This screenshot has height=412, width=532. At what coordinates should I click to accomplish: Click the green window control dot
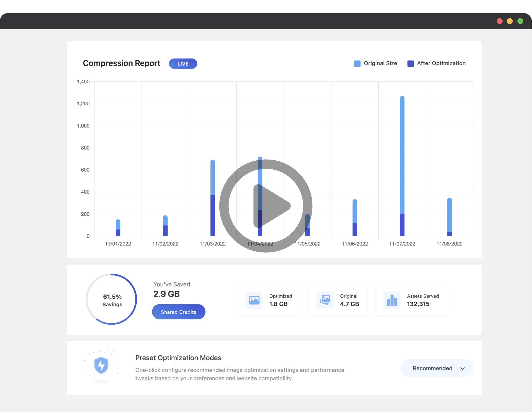pos(520,21)
